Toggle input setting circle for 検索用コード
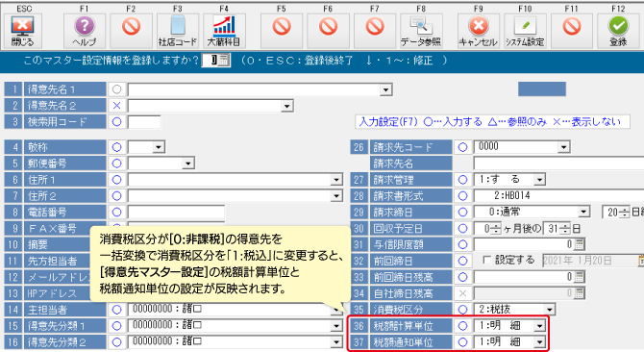 coord(116,122)
